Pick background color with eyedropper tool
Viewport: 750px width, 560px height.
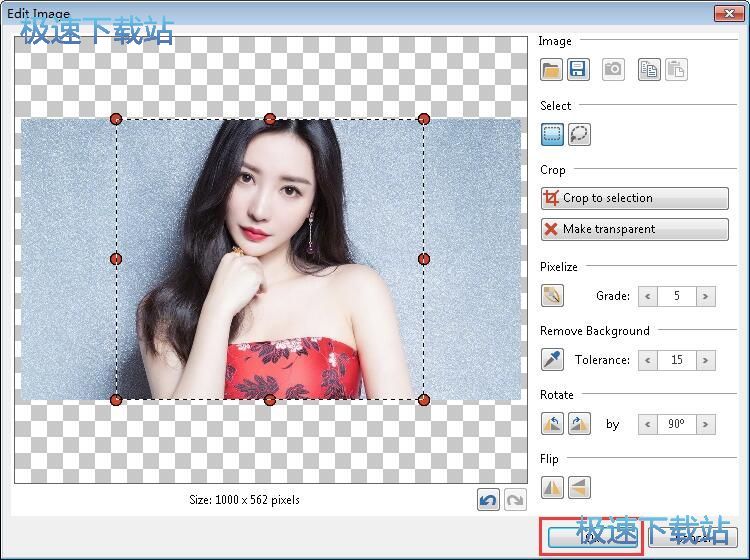pos(552,360)
